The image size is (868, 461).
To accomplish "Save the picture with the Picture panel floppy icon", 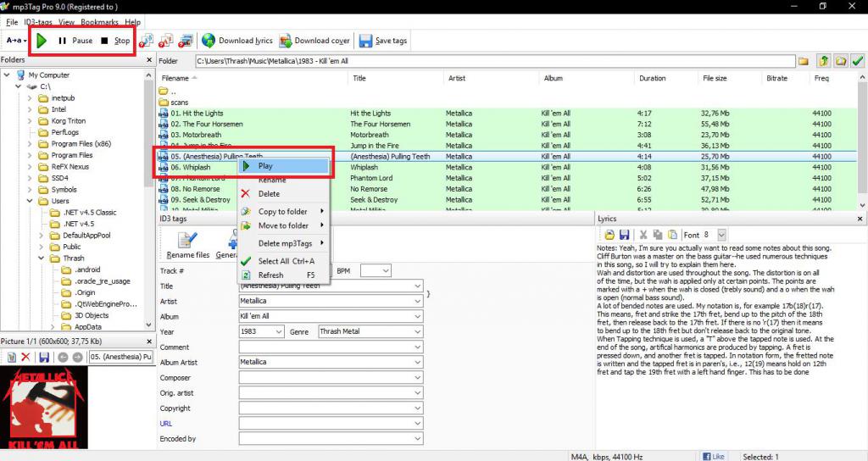I will point(44,357).
